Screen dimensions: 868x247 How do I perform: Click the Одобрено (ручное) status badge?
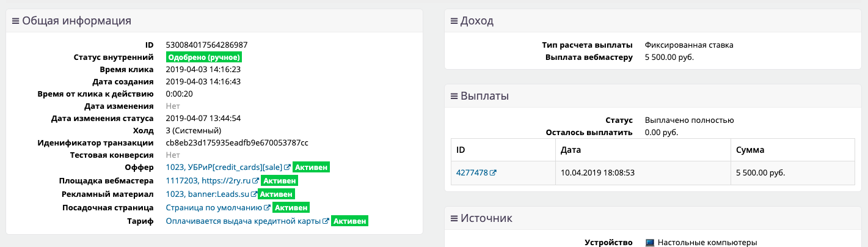coord(204,57)
